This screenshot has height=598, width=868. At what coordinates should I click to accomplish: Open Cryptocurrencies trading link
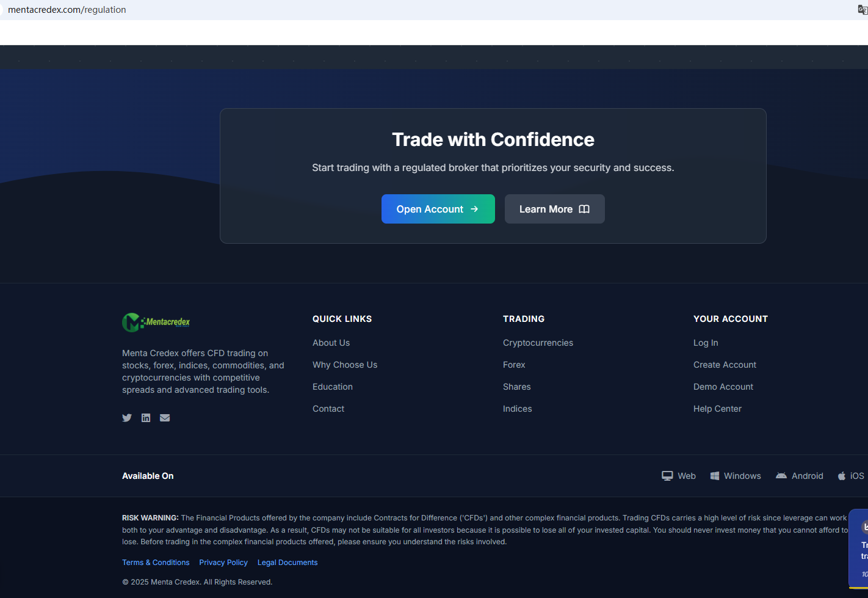(x=538, y=343)
